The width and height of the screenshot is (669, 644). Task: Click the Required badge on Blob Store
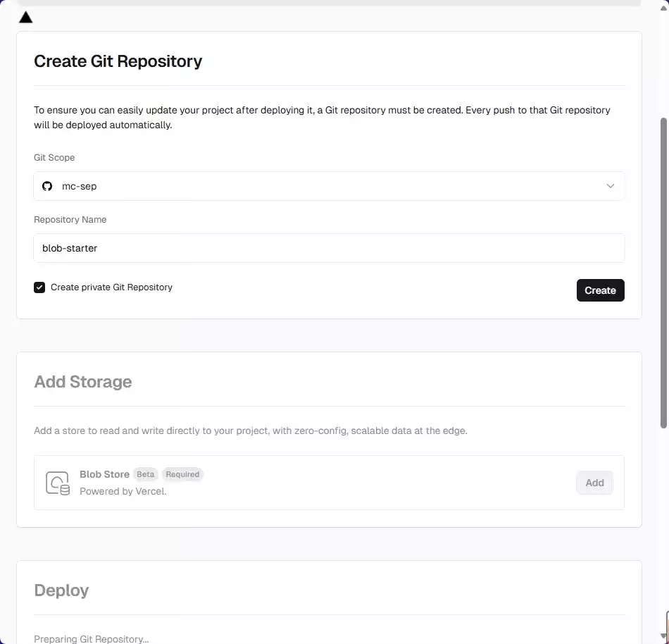point(182,474)
